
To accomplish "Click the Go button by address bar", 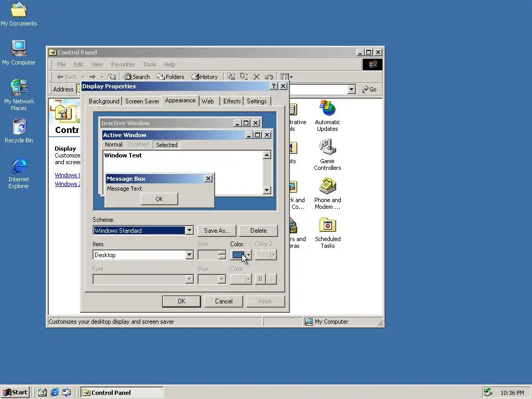I will coord(369,89).
